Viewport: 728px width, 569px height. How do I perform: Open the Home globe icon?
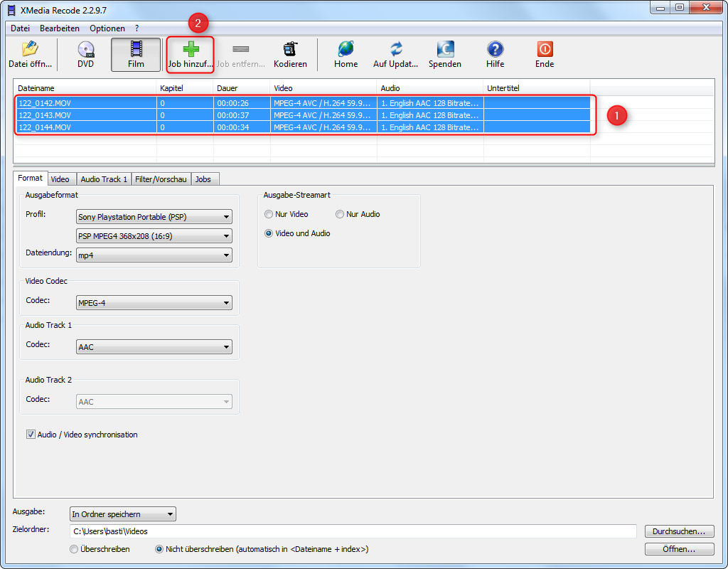[346, 50]
